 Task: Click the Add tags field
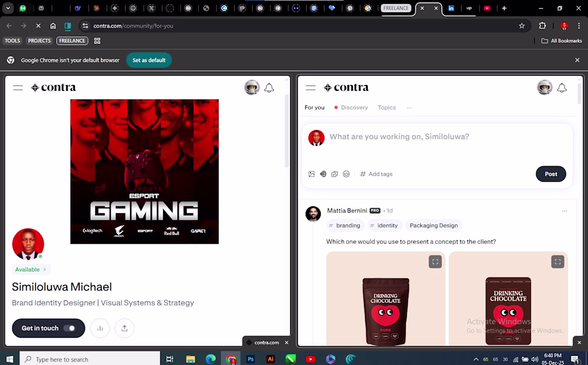(376, 174)
